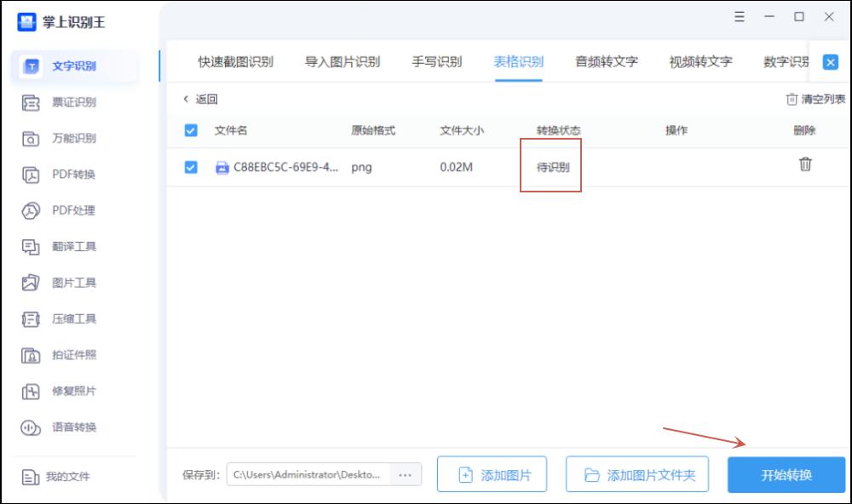Click the 开始转换 button
Screen dimensions: 852x504
(786, 475)
